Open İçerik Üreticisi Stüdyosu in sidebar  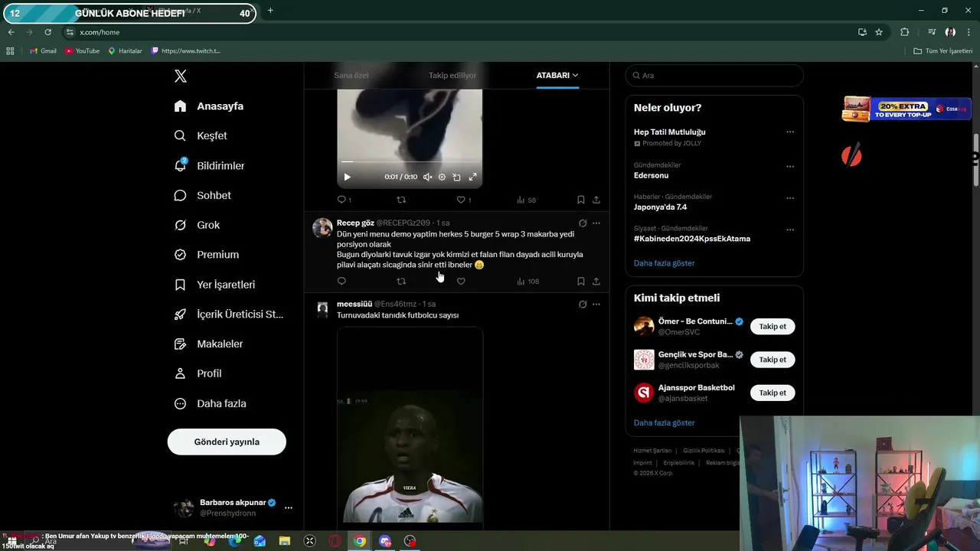coord(228,315)
